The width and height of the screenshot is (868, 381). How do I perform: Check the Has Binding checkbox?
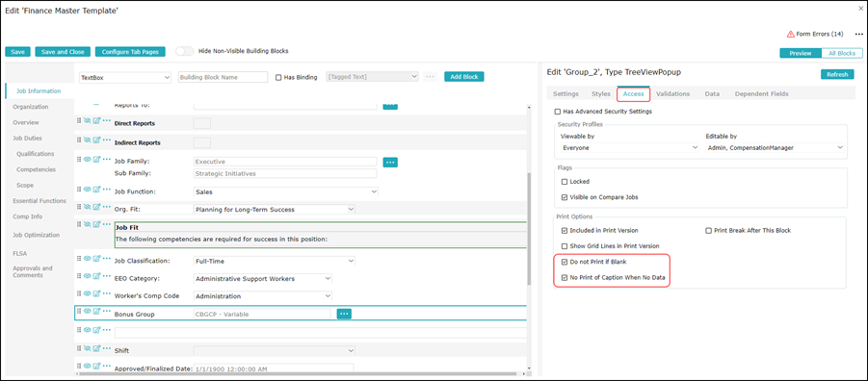[279, 77]
